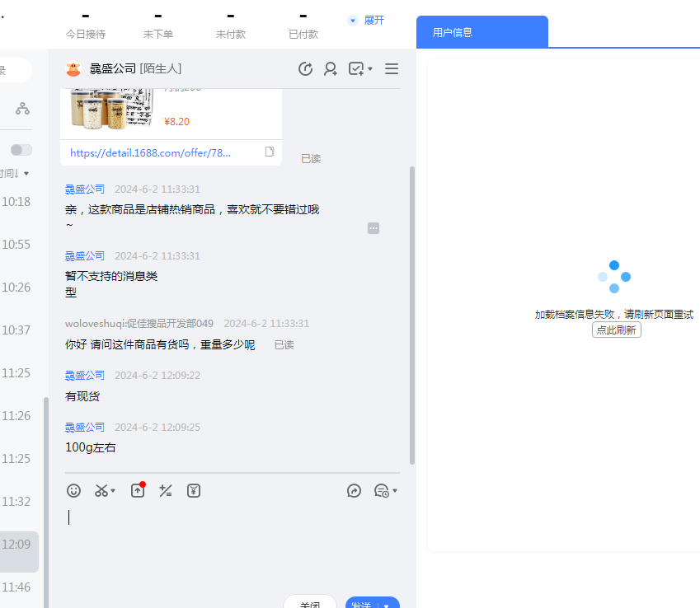700x608 pixels.
Task: Click the forward message arrow icon
Action: click(x=355, y=491)
